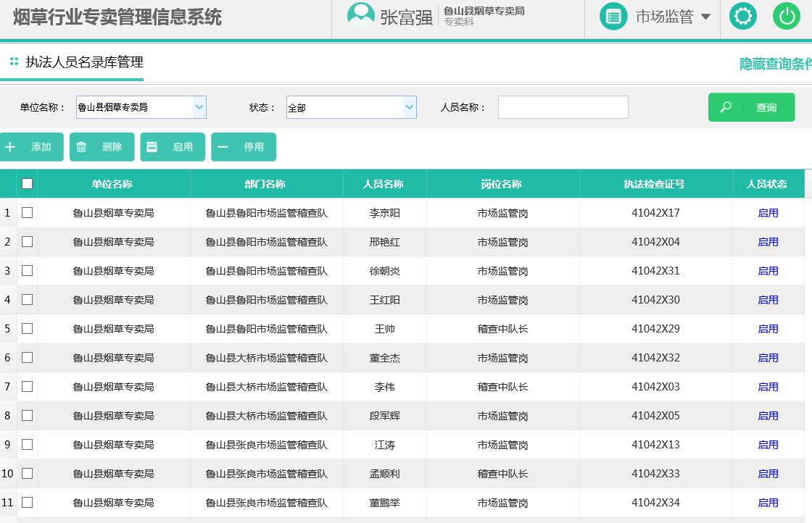812x523 pixels.
Task: Click the green power logout icon
Action: (x=787, y=16)
